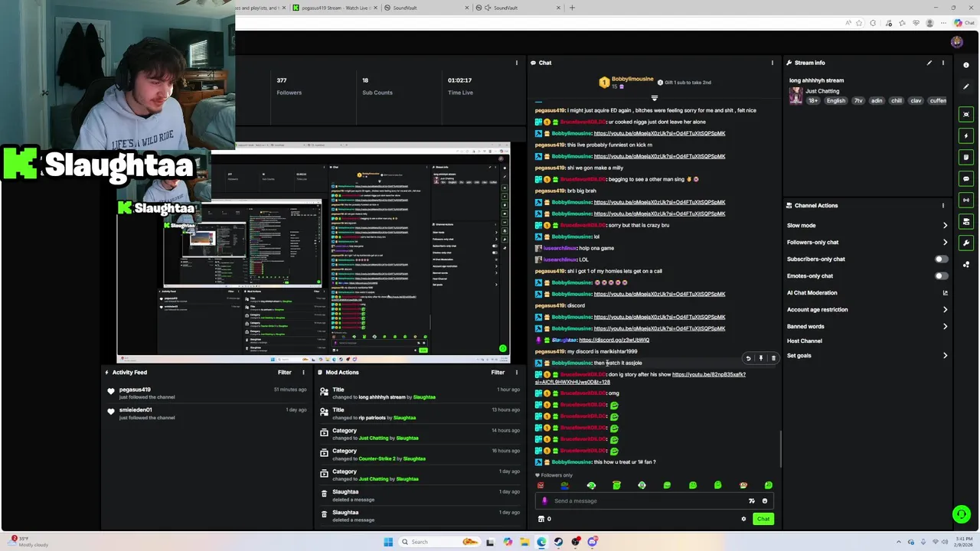This screenshot has width=980, height=551.
Task: Select the English stream tag
Action: pyautogui.click(x=836, y=101)
